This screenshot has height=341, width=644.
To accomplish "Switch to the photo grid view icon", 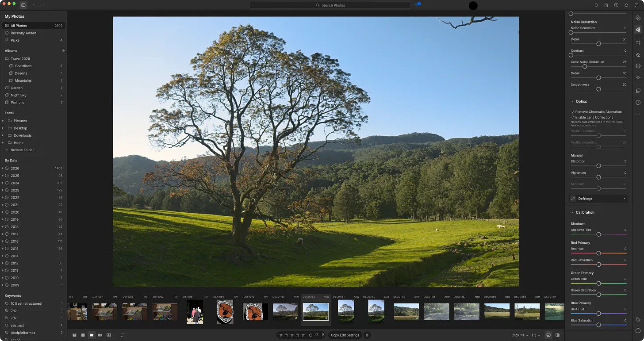I will coord(74,335).
